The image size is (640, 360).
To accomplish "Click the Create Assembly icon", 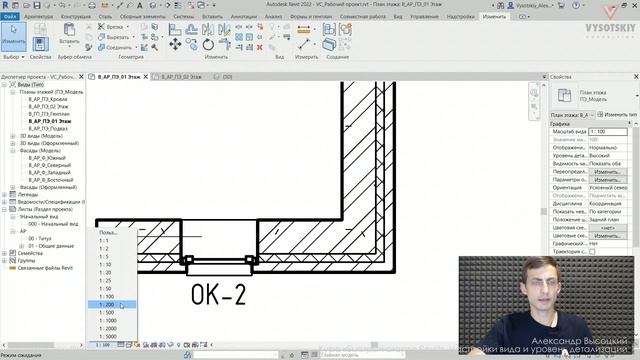I will pos(329,29).
